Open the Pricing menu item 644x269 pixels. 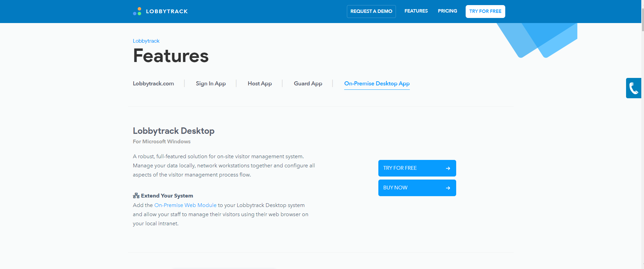pos(447,11)
